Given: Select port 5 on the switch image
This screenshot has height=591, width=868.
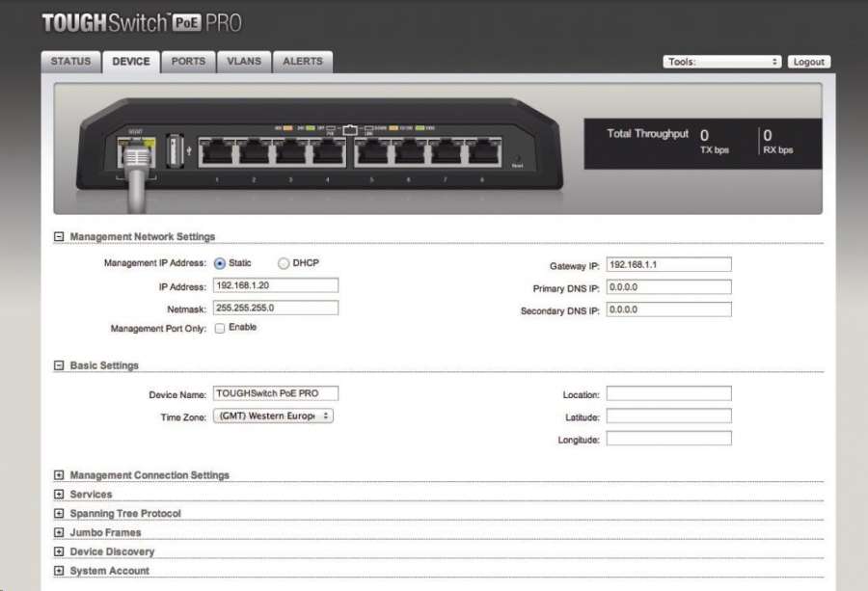Looking at the screenshot, I should [372, 152].
